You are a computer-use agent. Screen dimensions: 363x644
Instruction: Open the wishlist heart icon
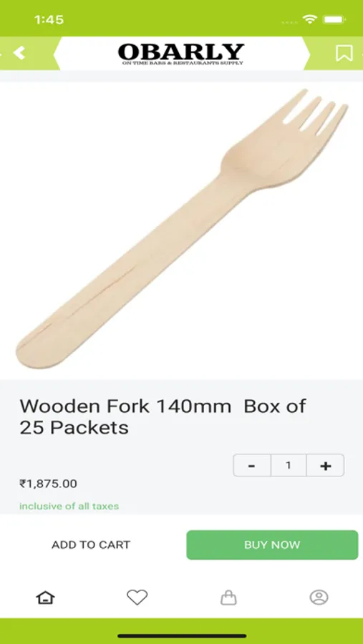(137, 597)
